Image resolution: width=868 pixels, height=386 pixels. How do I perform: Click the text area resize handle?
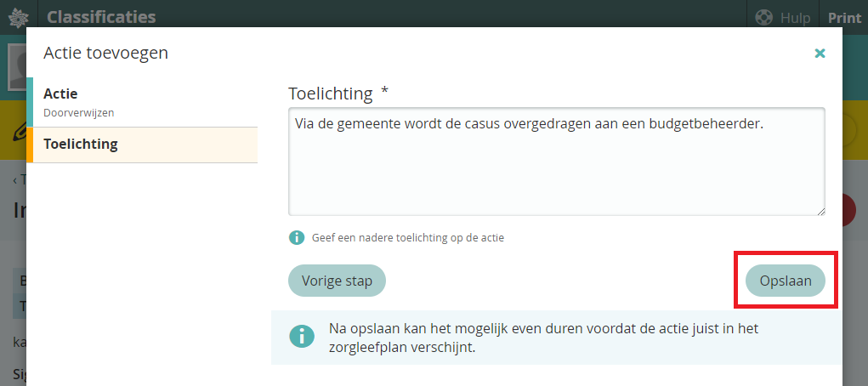[x=820, y=211]
